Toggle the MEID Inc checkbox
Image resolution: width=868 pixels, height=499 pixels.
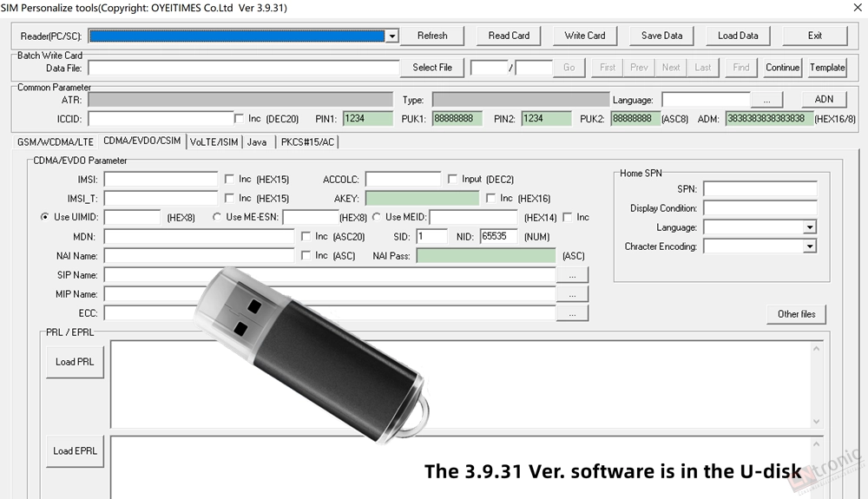568,218
